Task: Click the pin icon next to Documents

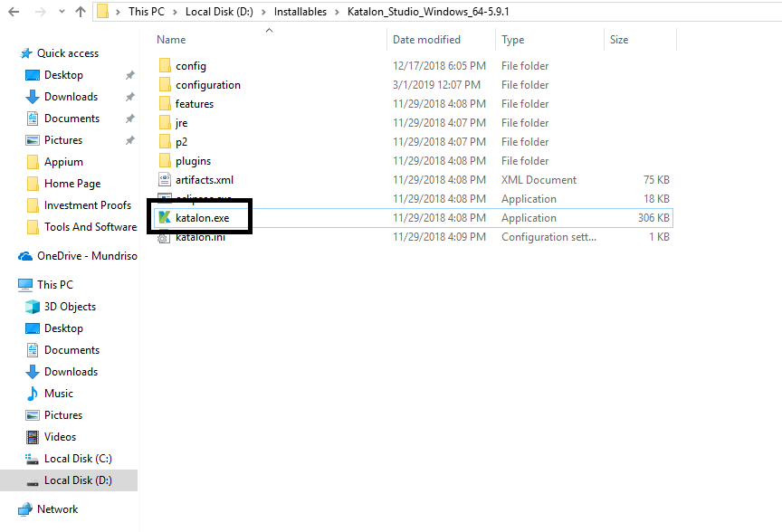Action: click(129, 119)
